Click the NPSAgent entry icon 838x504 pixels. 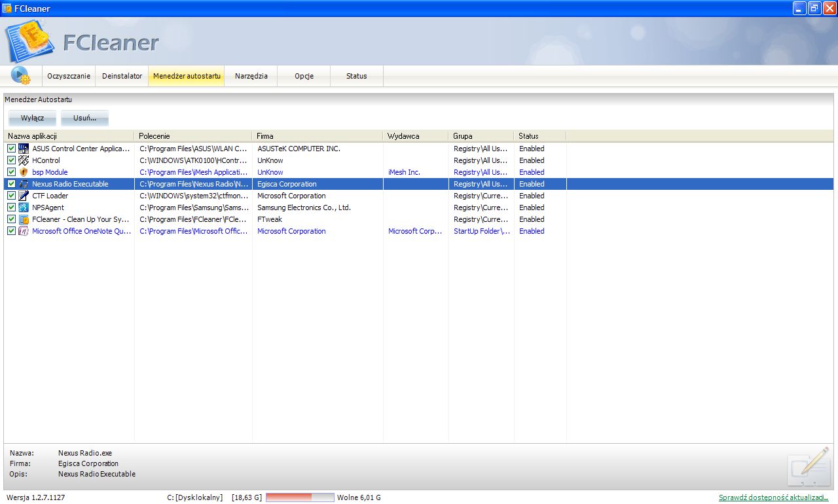(x=24, y=207)
